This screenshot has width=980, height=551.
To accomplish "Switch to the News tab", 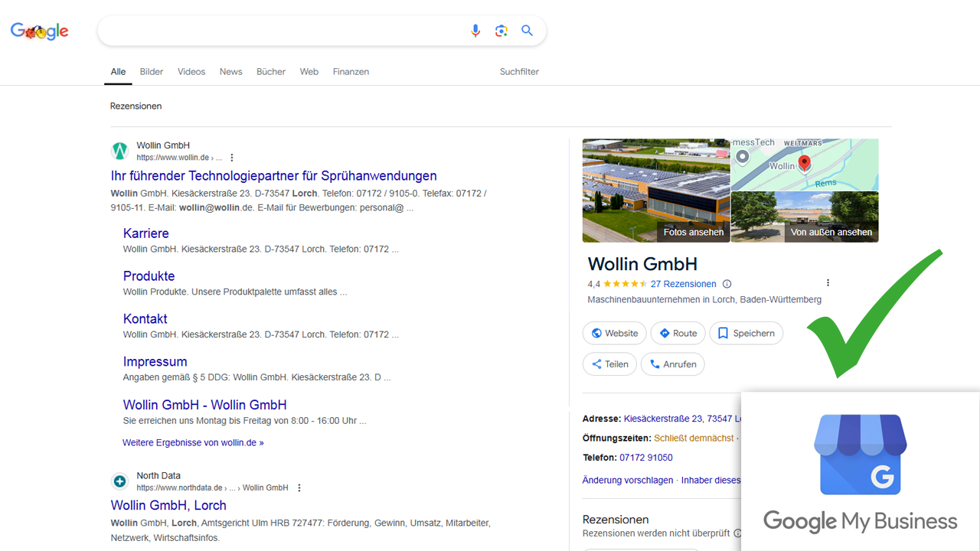I will 230,72.
